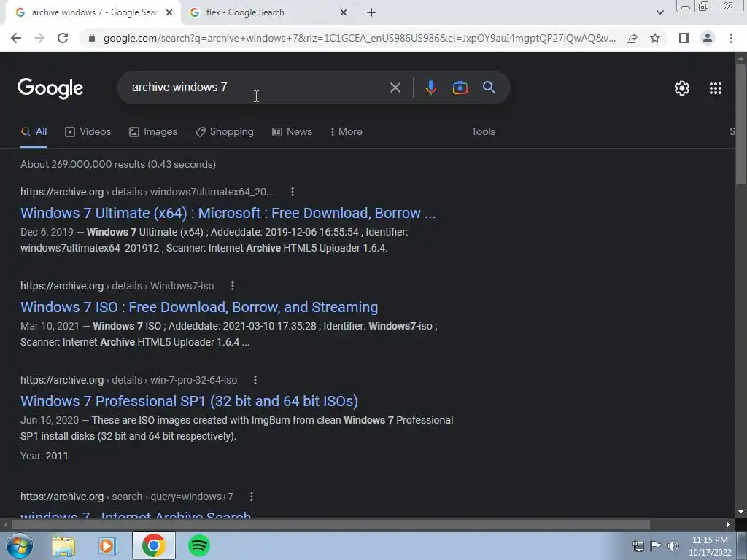
Task: Open Action Center flag icon
Action: tap(656, 546)
